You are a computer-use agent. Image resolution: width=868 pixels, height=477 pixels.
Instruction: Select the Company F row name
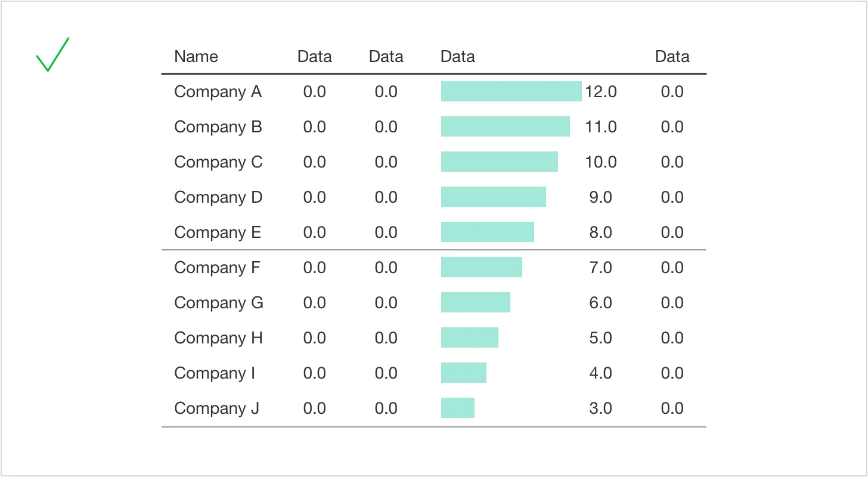[217, 268]
